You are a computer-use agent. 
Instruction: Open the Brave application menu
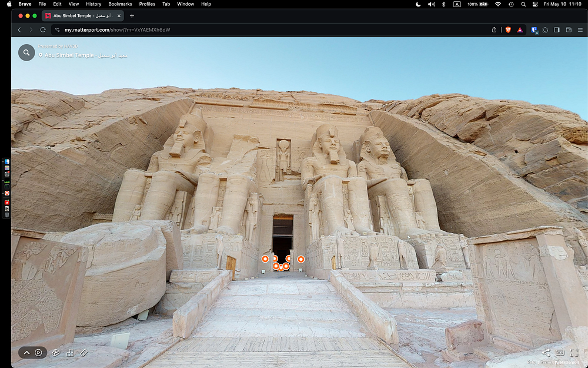tap(25, 4)
